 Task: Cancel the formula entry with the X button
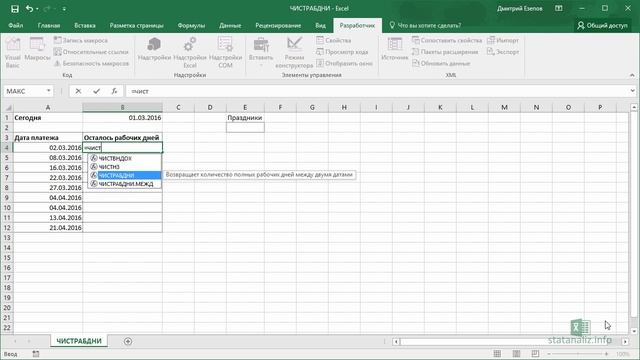(78, 91)
